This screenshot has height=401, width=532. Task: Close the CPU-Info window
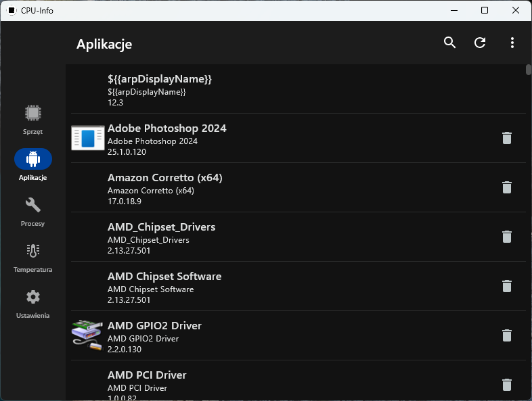pos(515,11)
